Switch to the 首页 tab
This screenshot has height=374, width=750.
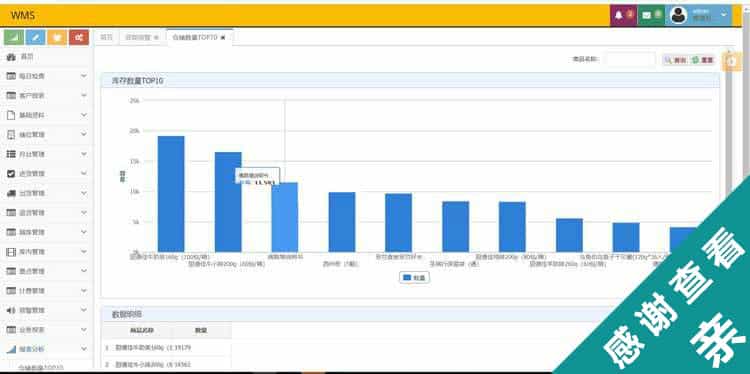coord(106,37)
